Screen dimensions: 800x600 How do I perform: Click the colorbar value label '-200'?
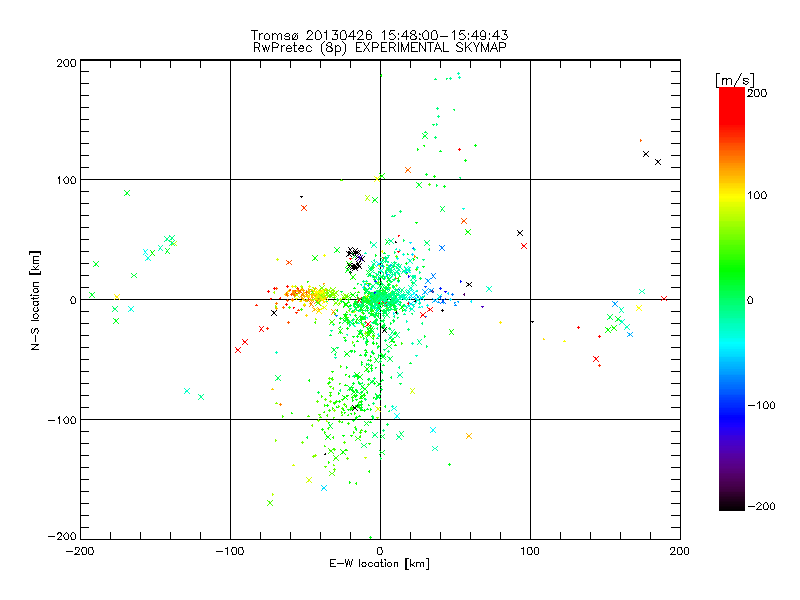click(761, 506)
